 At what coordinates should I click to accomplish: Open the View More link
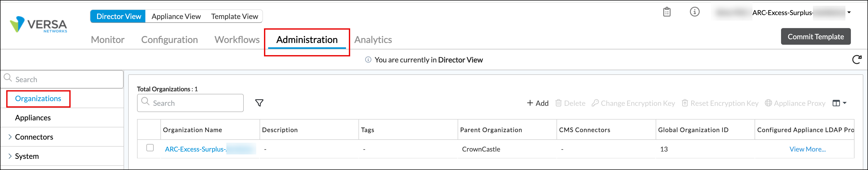tap(807, 149)
